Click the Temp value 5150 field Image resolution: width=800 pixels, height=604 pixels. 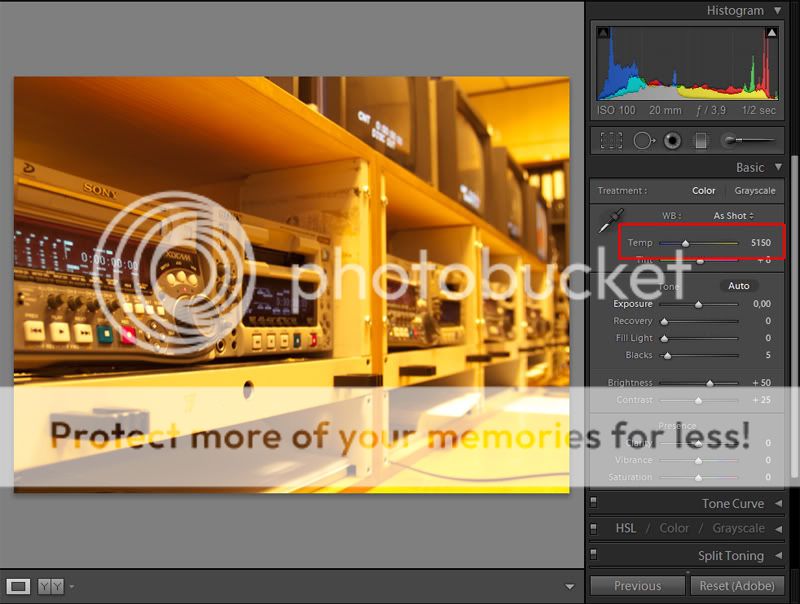click(x=761, y=243)
